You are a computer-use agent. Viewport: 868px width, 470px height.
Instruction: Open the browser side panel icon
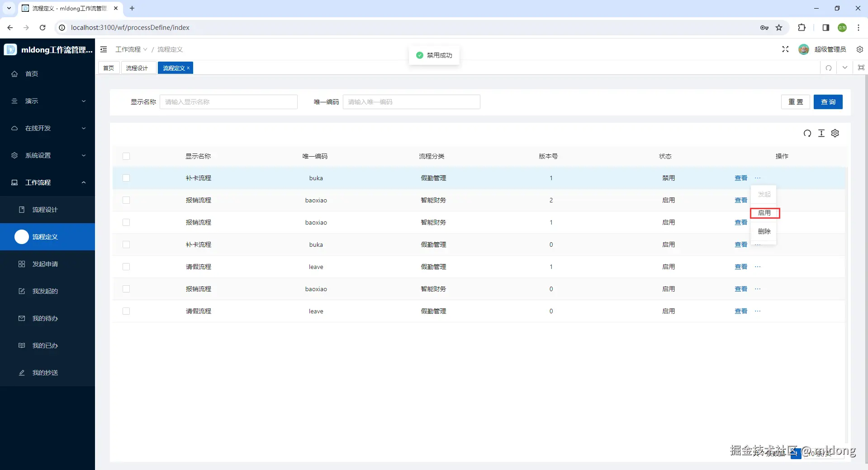tap(825, 28)
